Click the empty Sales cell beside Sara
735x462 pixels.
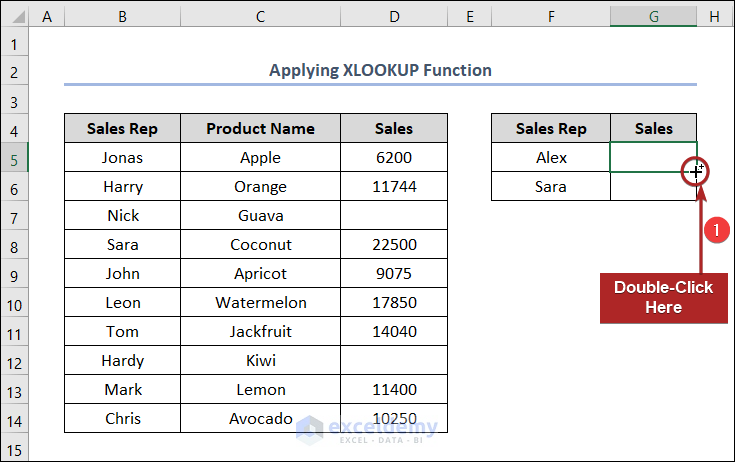tap(653, 186)
